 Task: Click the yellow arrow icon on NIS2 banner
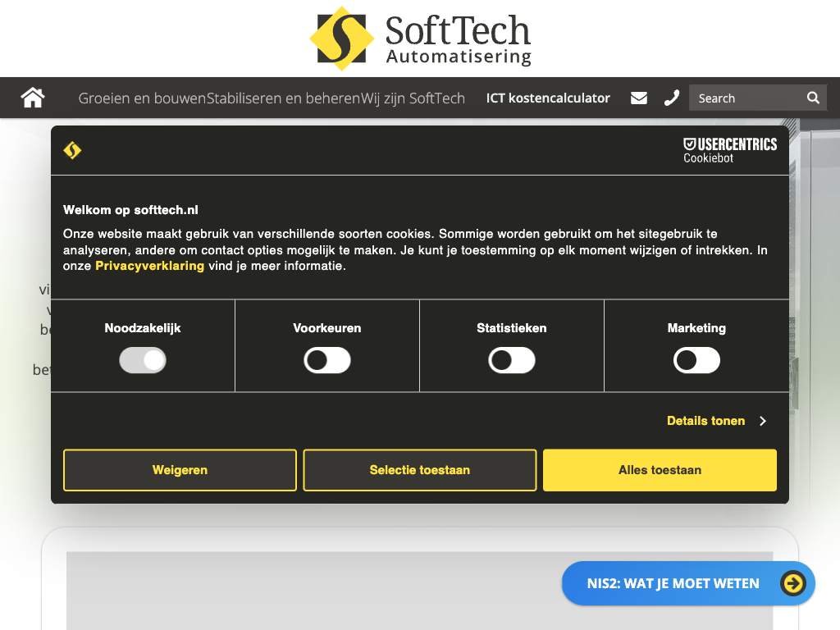pyautogui.click(x=793, y=583)
